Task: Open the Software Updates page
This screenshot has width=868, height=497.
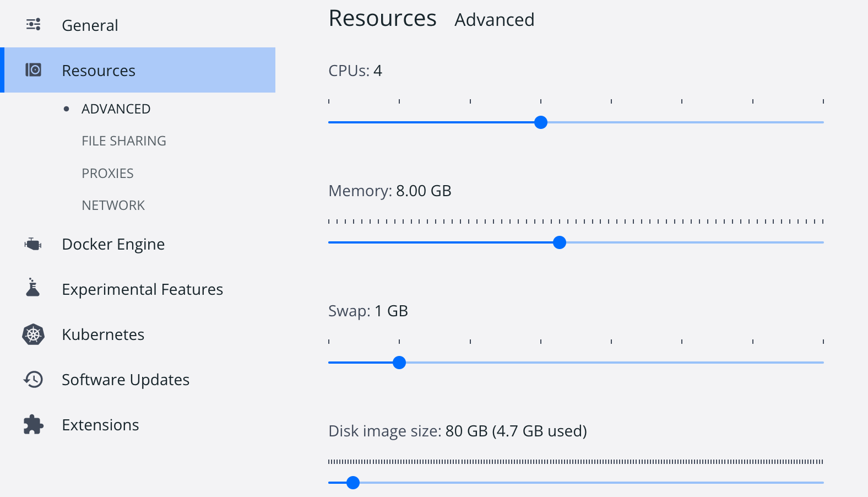Action: [126, 380]
